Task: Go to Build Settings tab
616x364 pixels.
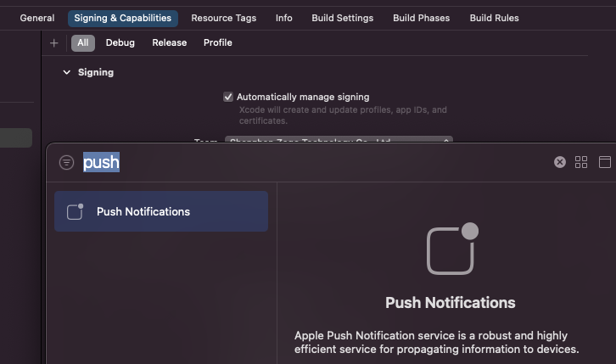Action: click(x=342, y=18)
